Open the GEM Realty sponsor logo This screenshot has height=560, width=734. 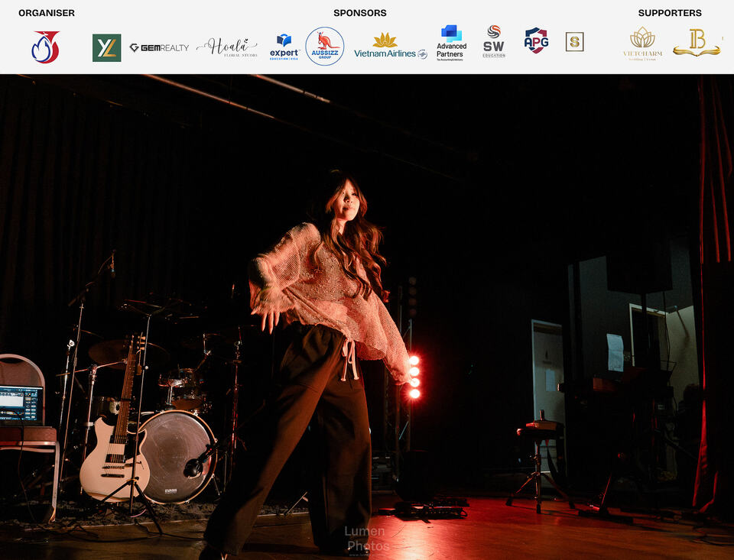click(159, 47)
